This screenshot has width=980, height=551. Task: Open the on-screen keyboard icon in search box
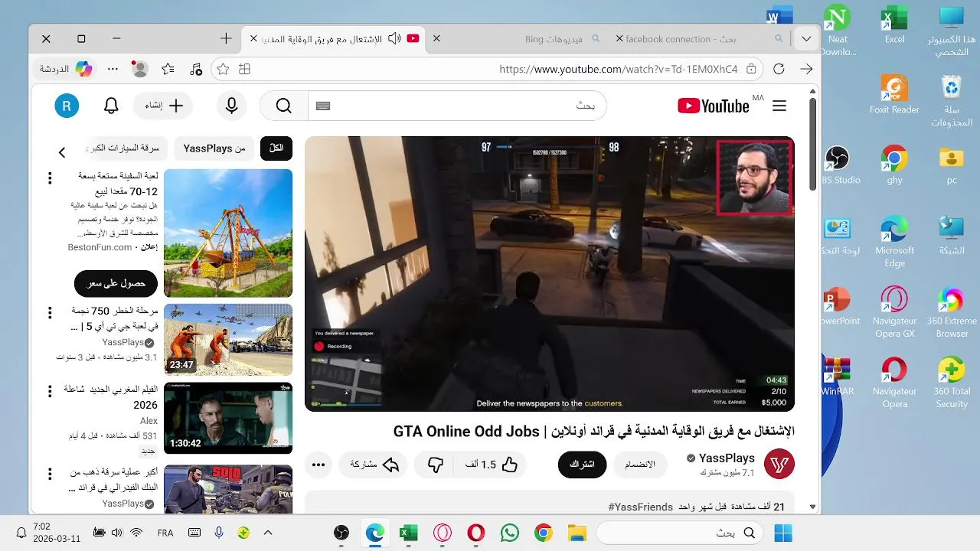tap(323, 106)
